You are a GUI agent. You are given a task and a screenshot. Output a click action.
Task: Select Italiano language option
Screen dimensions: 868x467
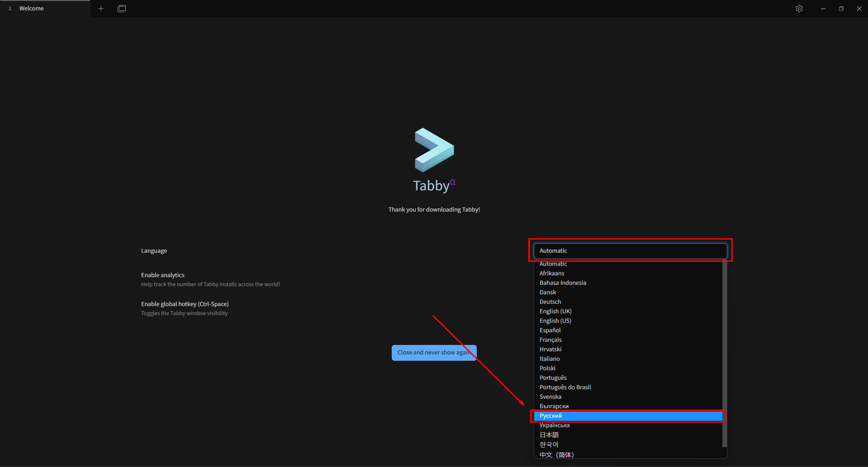[628, 359]
